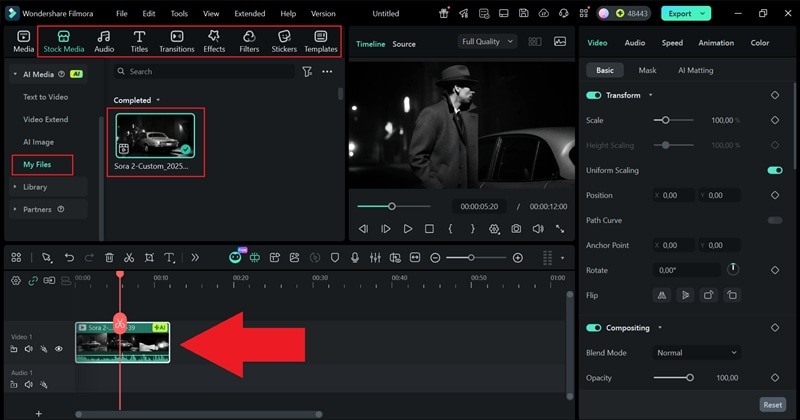Image resolution: width=800 pixels, height=420 pixels.
Task: Open the Filters tab
Action: [249, 42]
